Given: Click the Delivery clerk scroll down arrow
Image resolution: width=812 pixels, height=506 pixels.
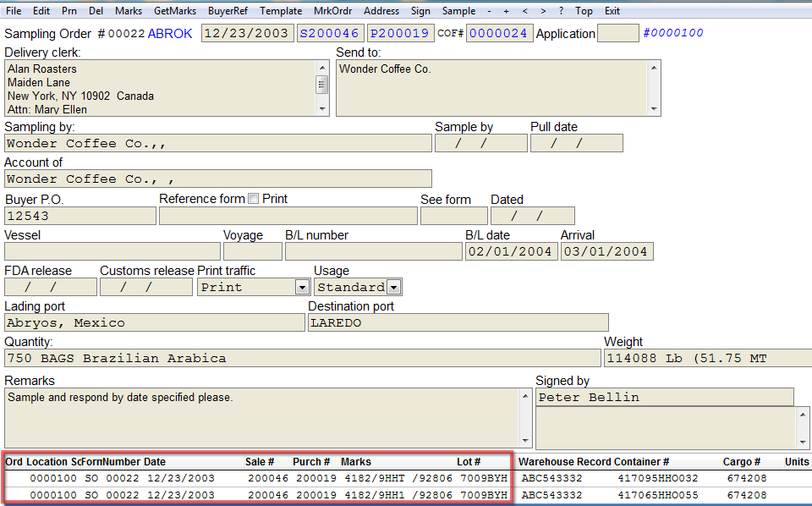Looking at the screenshot, I should 322,109.
